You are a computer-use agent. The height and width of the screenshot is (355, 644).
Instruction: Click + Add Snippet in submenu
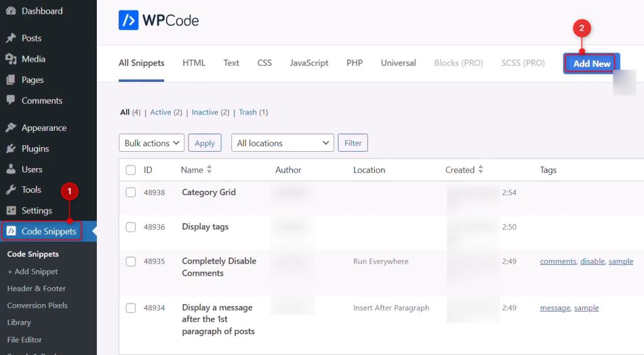[x=33, y=271]
